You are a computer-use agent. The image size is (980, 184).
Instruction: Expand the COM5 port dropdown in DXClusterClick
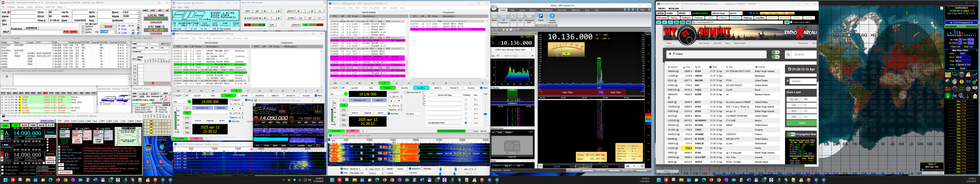coord(676,13)
